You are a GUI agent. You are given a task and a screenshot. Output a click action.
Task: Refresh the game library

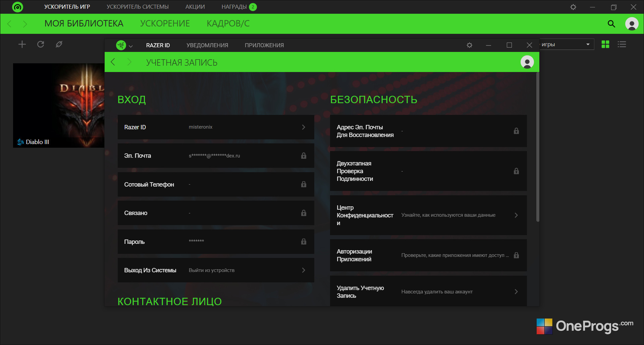[x=41, y=44]
